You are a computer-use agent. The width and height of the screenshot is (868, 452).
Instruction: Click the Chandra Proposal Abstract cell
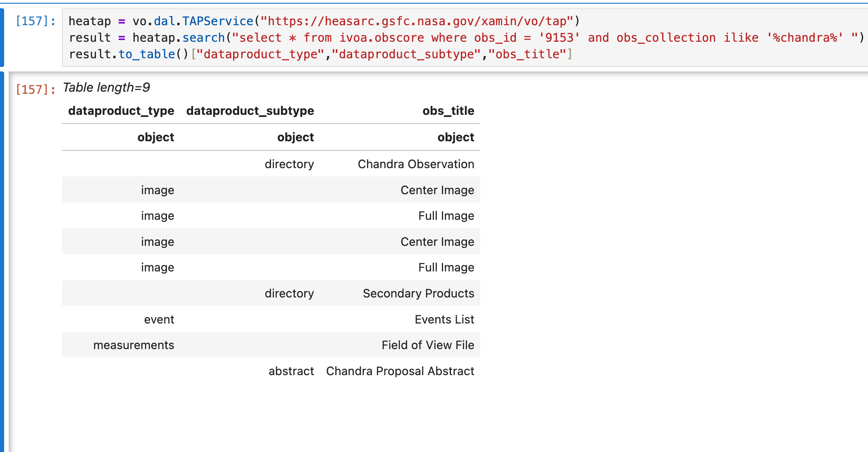400,371
